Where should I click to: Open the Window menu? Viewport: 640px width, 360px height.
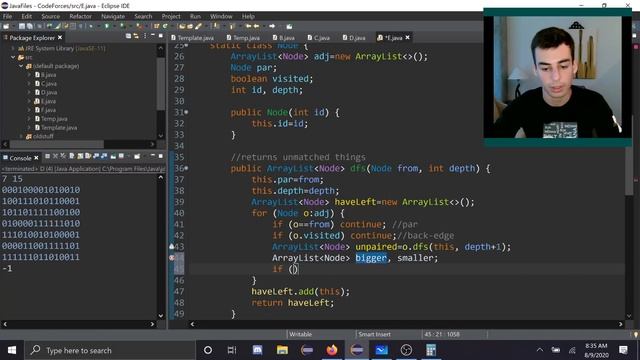pyautogui.click(x=221, y=16)
